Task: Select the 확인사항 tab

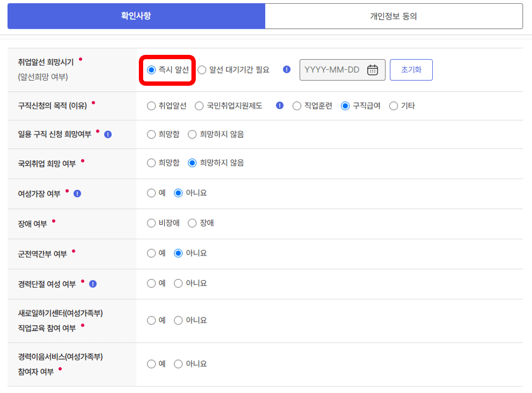Action: [135, 16]
